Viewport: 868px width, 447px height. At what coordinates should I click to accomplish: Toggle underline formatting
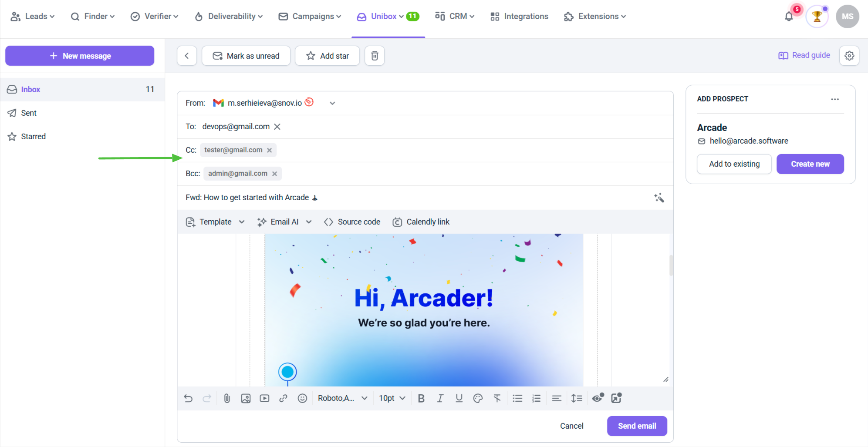[x=459, y=398]
